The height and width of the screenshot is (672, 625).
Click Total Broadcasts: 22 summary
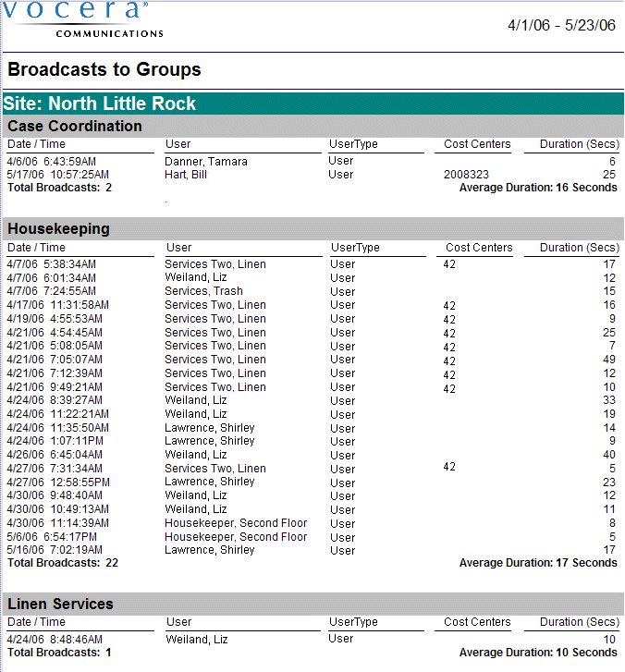(x=63, y=563)
